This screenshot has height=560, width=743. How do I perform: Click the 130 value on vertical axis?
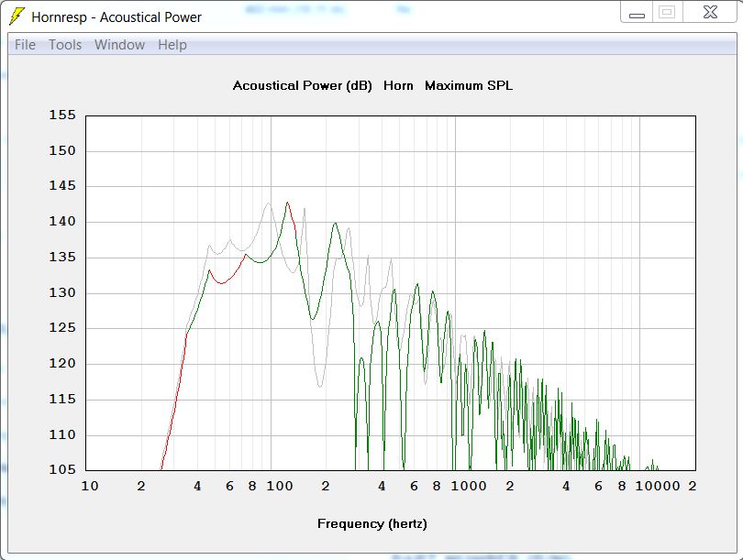tap(62, 292)
